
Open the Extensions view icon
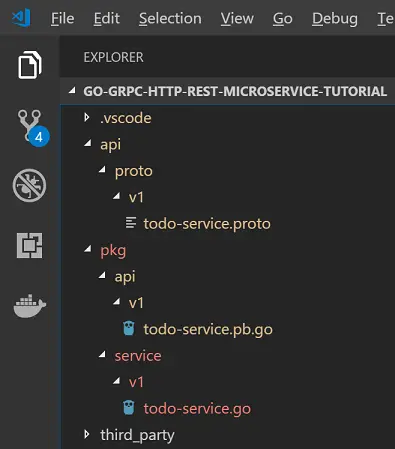pyautogui.click(x=30, y=245)
